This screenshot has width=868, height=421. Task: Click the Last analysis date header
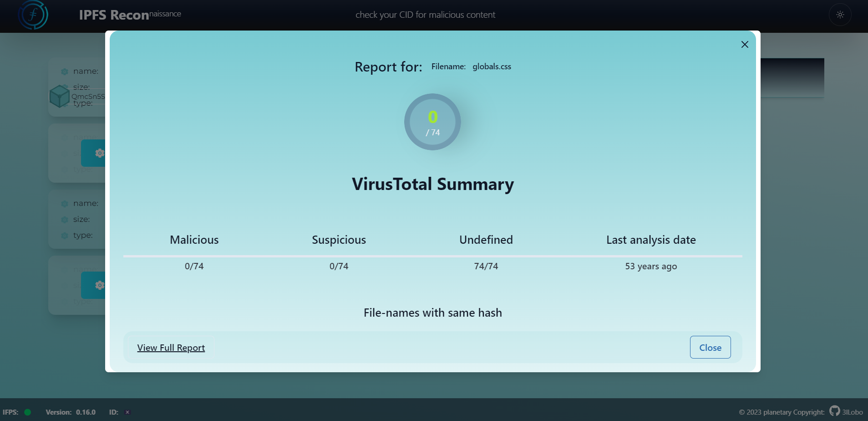651,240
